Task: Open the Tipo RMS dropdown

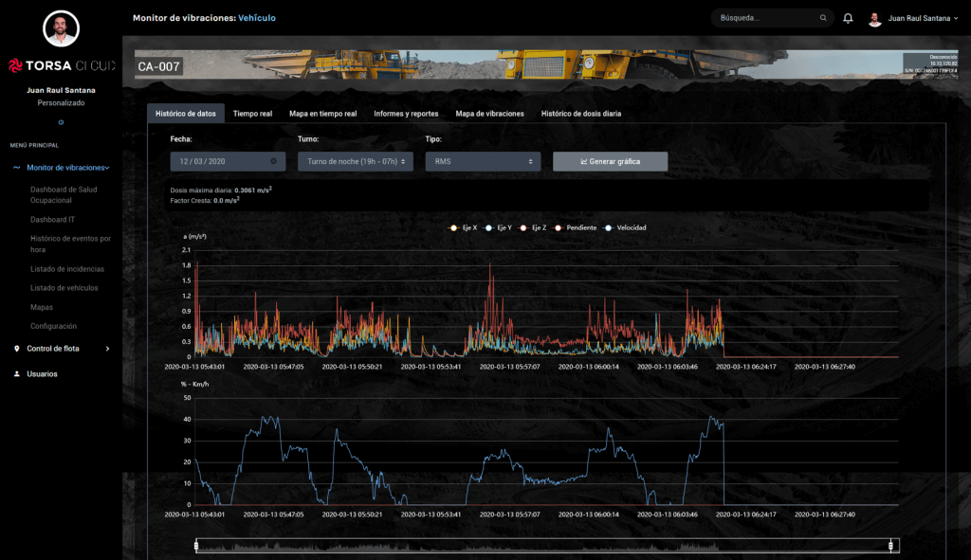Action: click(483, 161)
